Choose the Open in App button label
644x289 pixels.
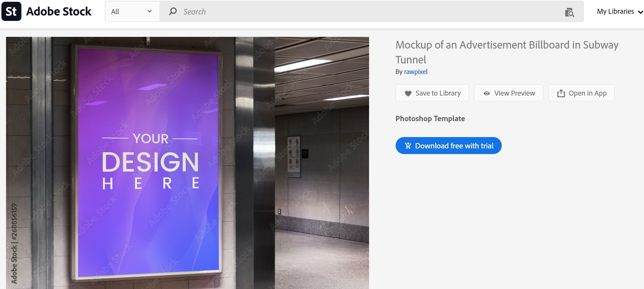coord(587,93)
